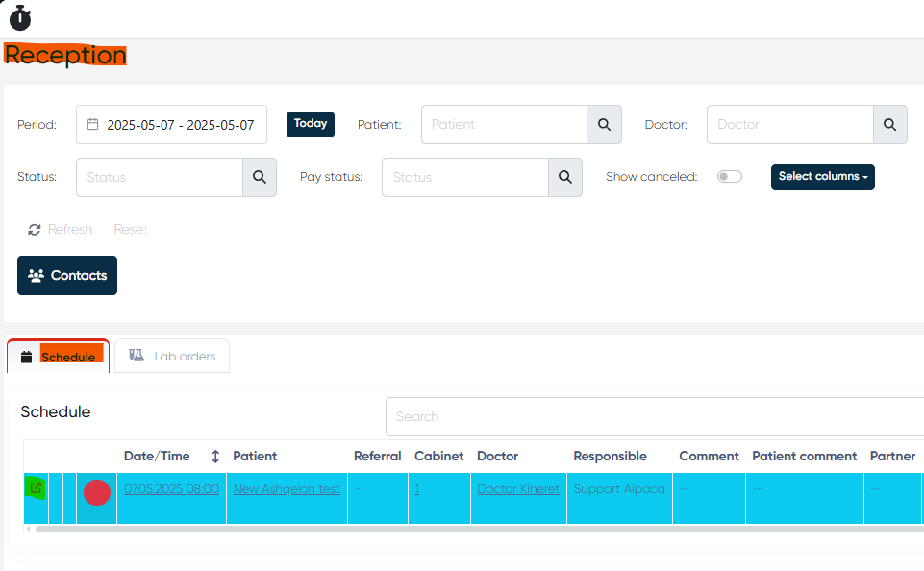The image size is (924, 571).
Task: Click the Pay status search magnifier
Action: point(564,178)
